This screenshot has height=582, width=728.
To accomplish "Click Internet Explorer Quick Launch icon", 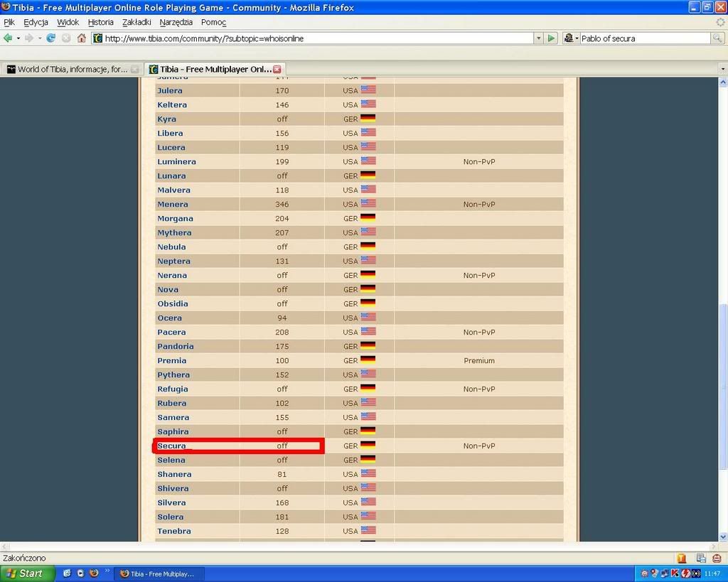I will pyautogui.click(x=67, y=573).
